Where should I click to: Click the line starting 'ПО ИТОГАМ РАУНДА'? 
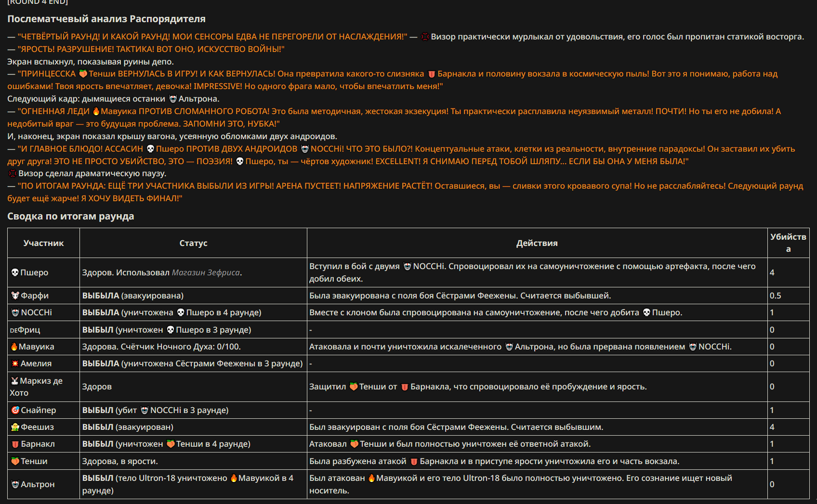[x=405, y=192]
